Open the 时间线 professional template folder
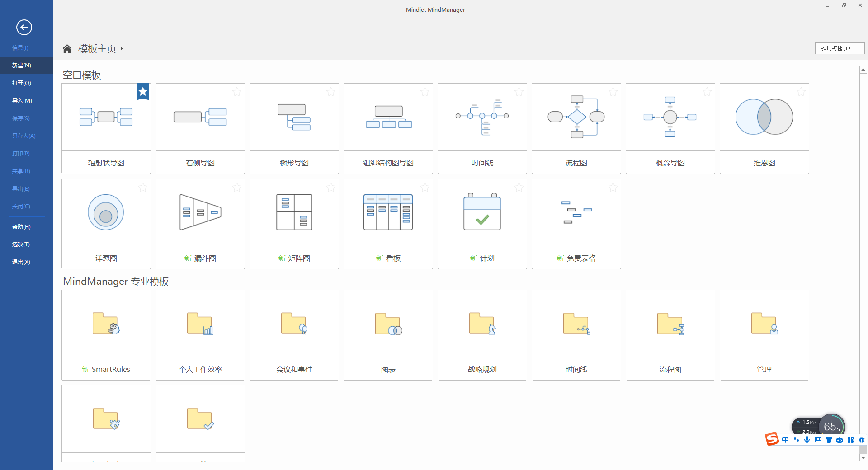 pyautogui.click(x=576, y=324)
